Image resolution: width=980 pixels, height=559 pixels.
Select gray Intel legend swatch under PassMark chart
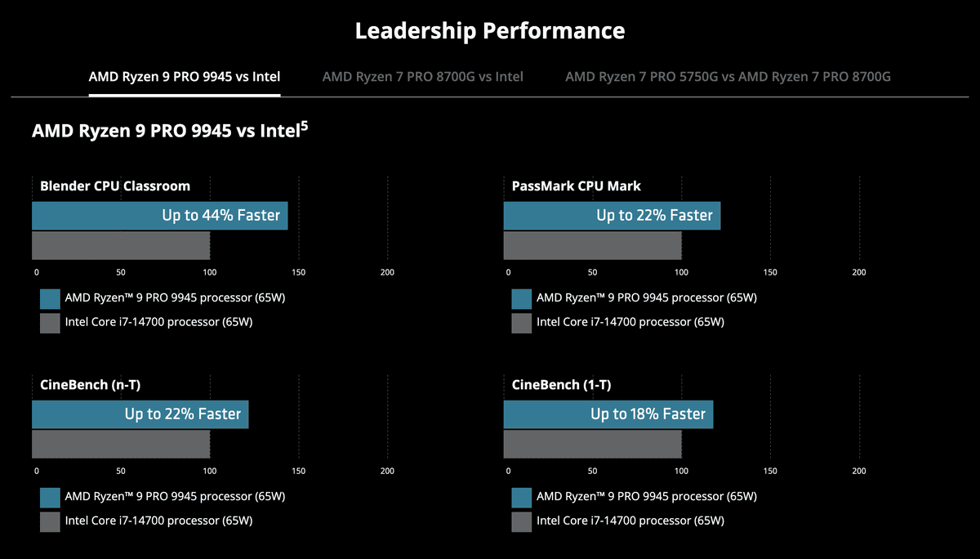tap(522, 323)
